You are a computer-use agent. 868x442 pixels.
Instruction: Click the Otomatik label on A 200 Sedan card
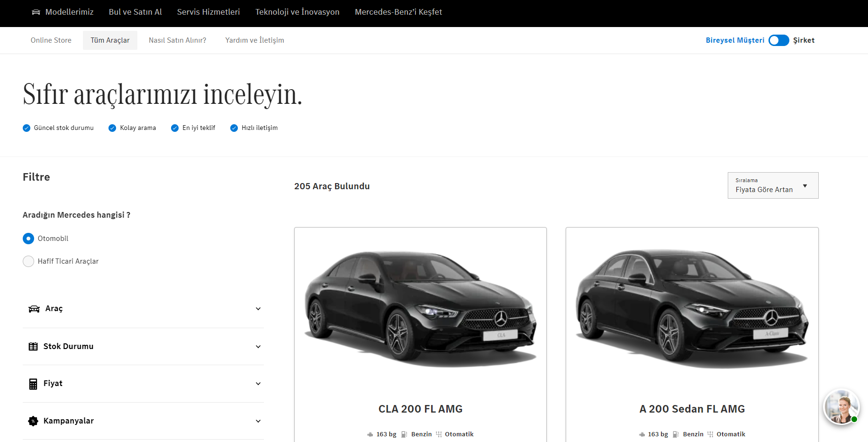point(731,434)
